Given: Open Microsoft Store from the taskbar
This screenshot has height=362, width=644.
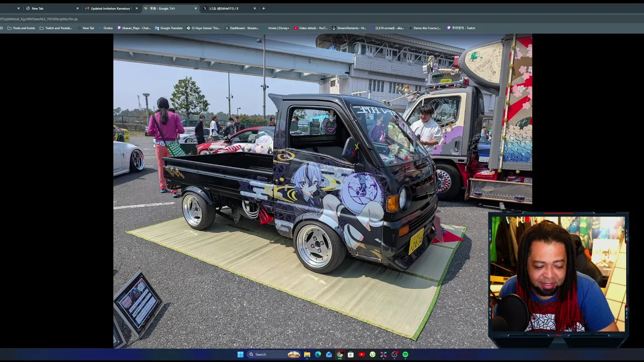Looking at the screenshot, I should (351, 354).
